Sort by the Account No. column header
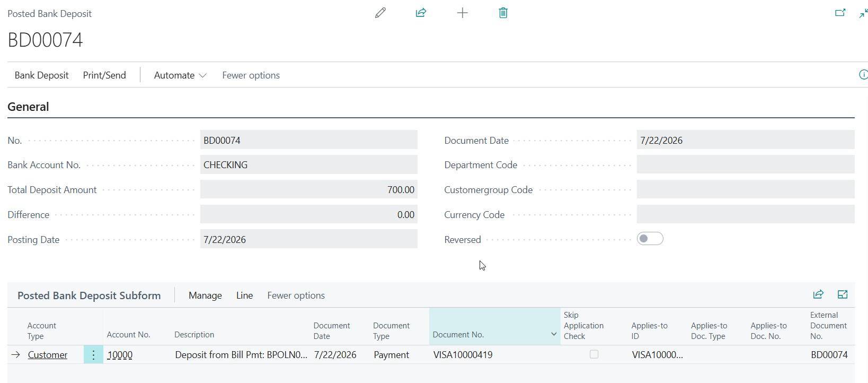Screen dimensions: 868x383 pos(129,335)
